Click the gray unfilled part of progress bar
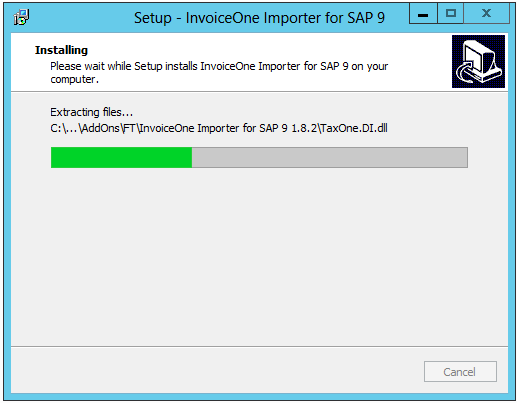This screenshot has width=517, height=403. tap(330, 157)
